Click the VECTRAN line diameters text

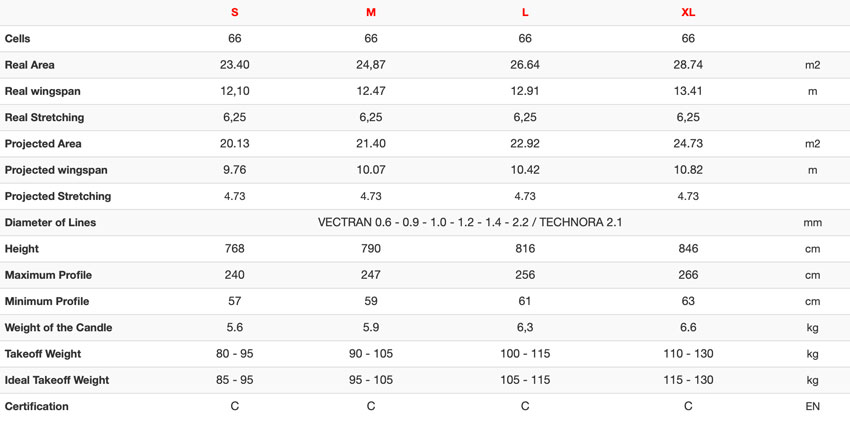coord(469,222)
